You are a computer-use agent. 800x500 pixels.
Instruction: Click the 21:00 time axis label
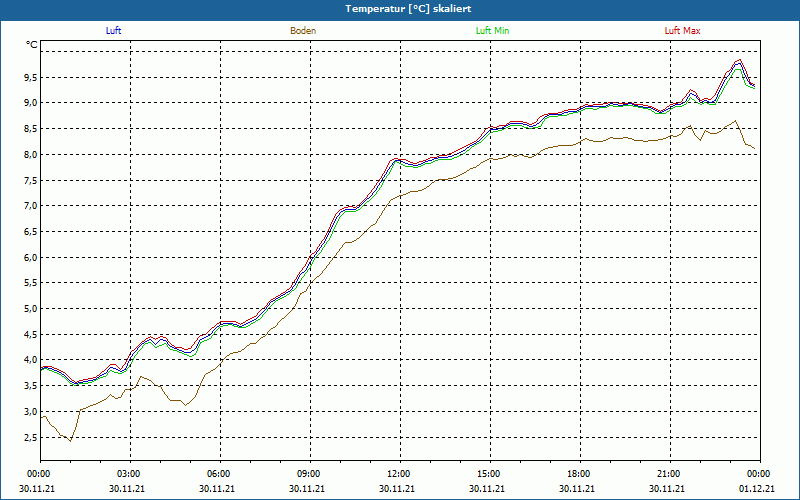pyautogui.click(x=670, y=474)
